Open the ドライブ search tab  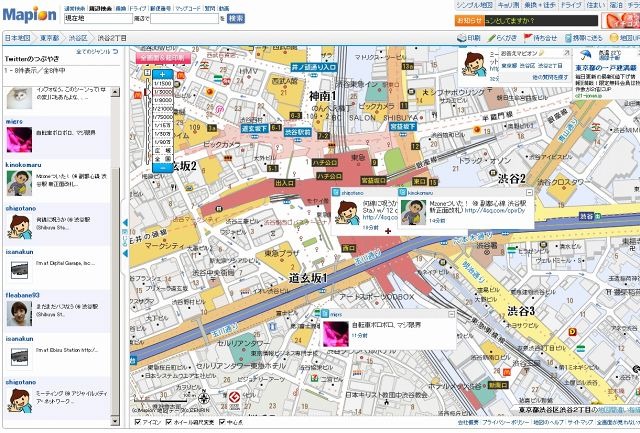(138, 9)
